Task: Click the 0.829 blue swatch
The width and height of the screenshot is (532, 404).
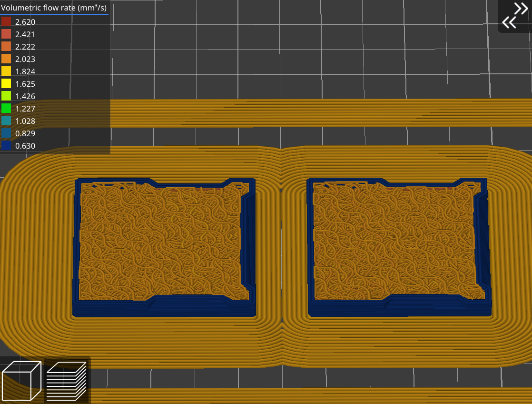Action: 6,133
